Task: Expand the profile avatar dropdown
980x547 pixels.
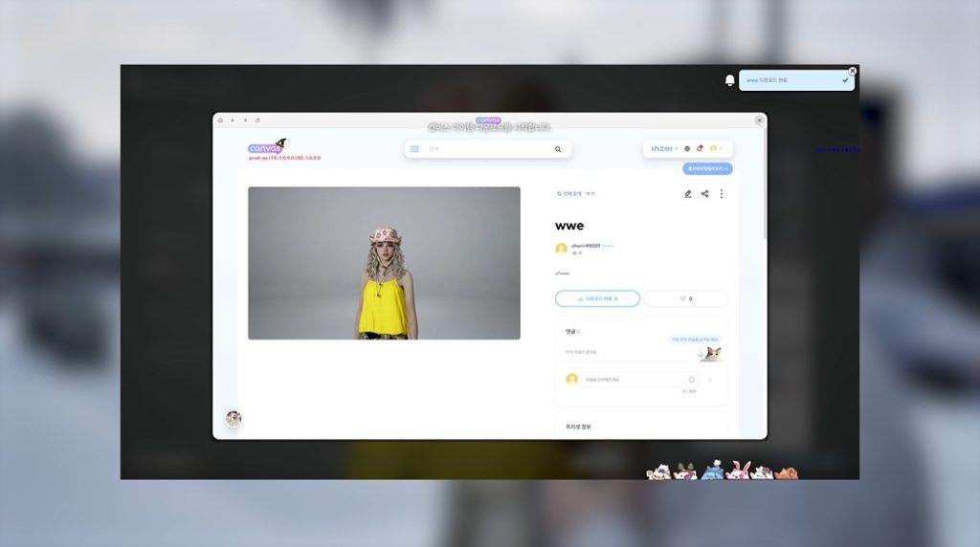Action: [x=717, y=148]
